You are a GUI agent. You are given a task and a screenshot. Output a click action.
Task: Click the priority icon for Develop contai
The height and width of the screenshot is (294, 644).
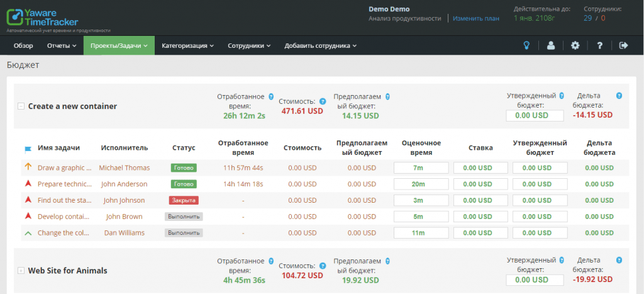(28, 216)
